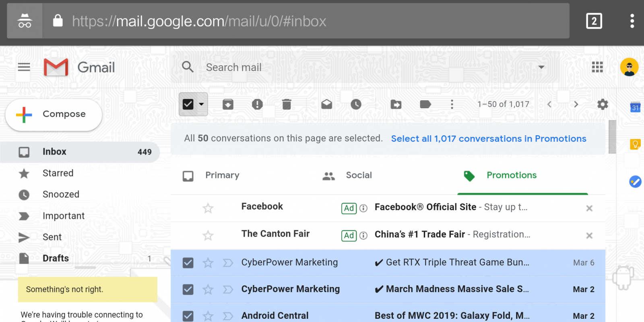This screenshot has height=322, width=644.
Task: Open the Labels tag icon
Action: click(425, 105)
